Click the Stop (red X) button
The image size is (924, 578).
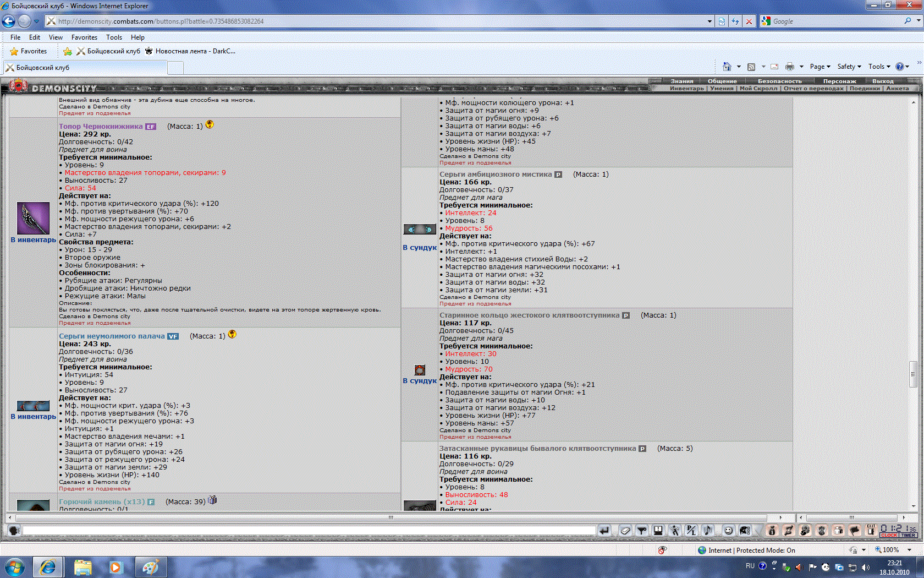coord(749,21)
